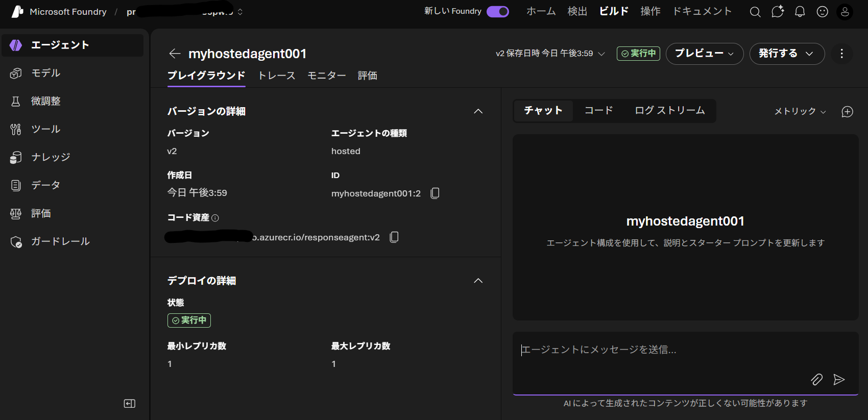Open データ in the sidebar
This screenshot has width=868, height=420.
click(73, 185)
